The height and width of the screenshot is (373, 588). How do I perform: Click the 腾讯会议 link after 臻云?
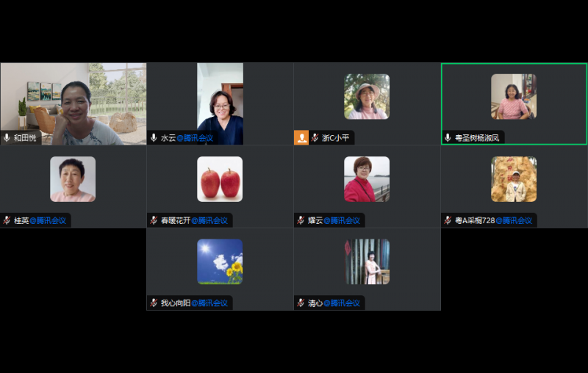point(342,220)
